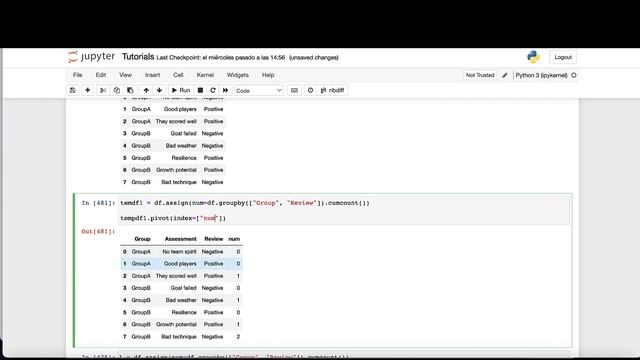
Task: Move selected cell up arrow
Action: tap(146, 90)
